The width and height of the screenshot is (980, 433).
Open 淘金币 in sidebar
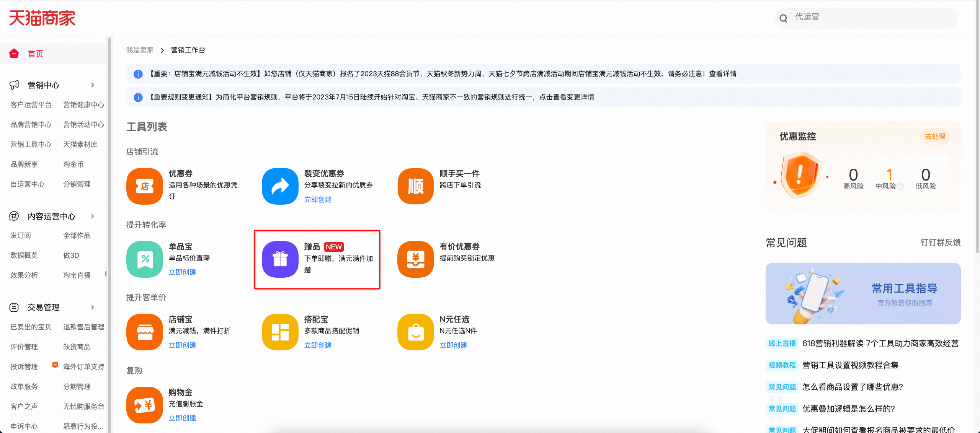coord(73,164)
